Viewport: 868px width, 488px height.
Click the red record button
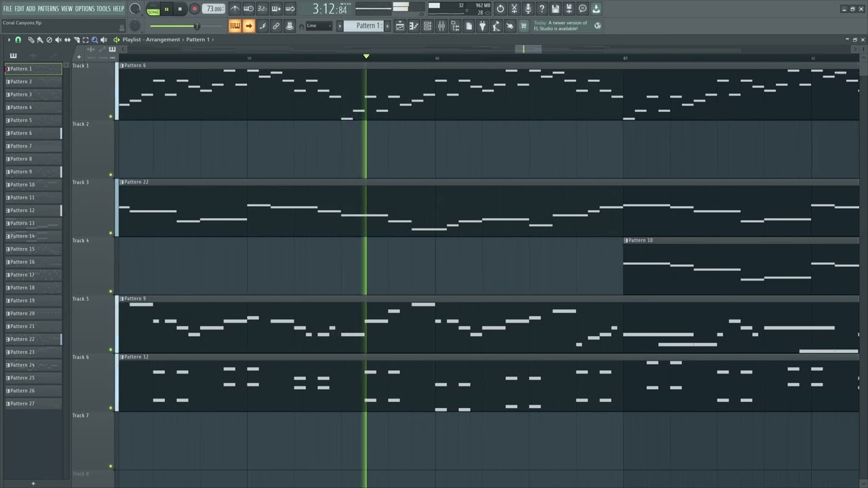coord(195,9)
